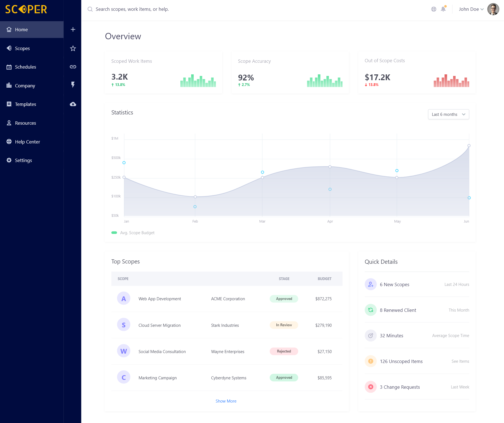Click the 126 Unscoped Items warning icon
The height and width of the screenshot is (423, 504).
click(371, 361)
